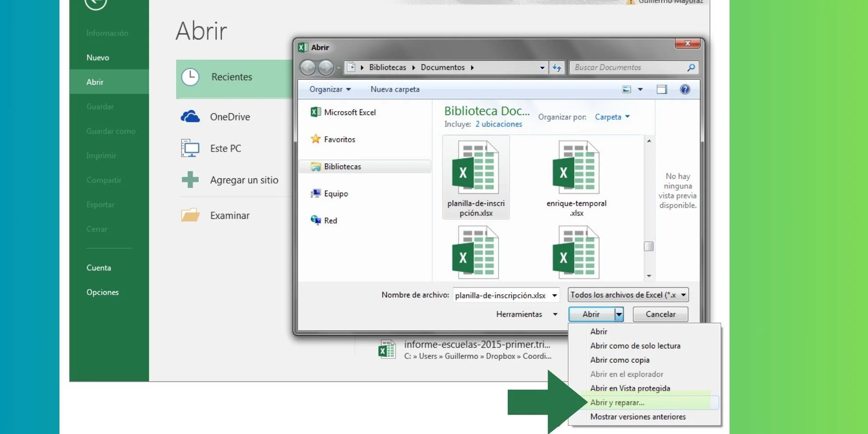The image size is (868, 434).
Task: Refresh Documentos using the refresh icon
Action: [x=557, y=68]
